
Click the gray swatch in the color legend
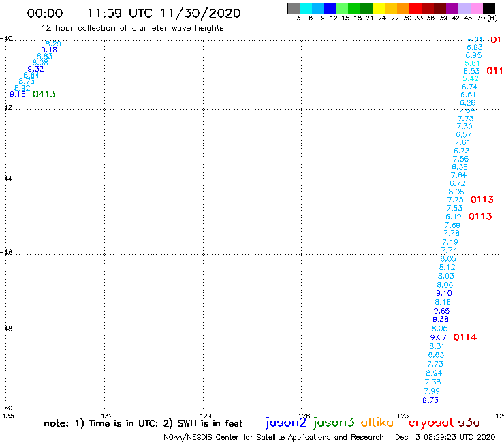click(294, 8)
